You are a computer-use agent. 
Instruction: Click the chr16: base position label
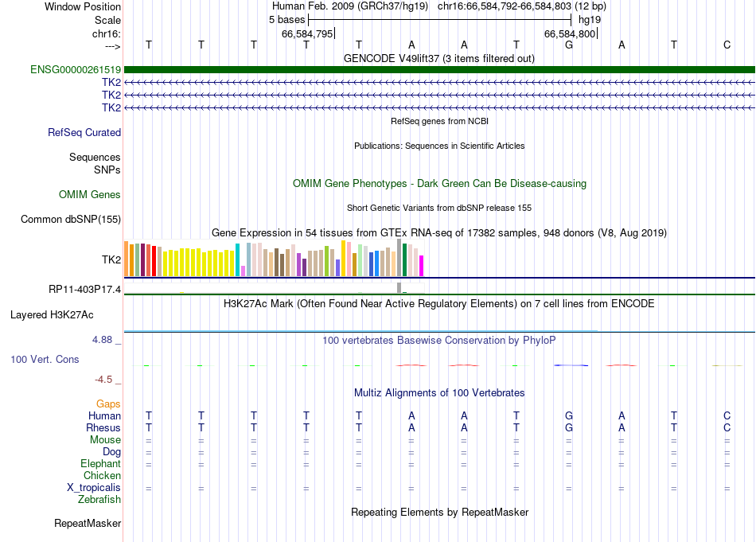[107, 33]
